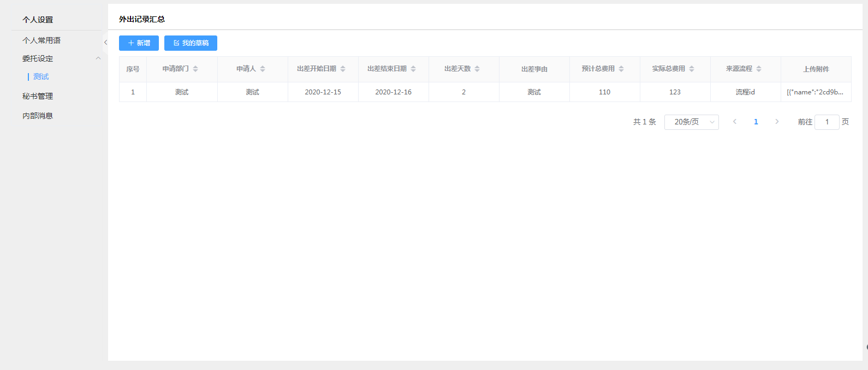Go to previous page arrow

[735, 122]
